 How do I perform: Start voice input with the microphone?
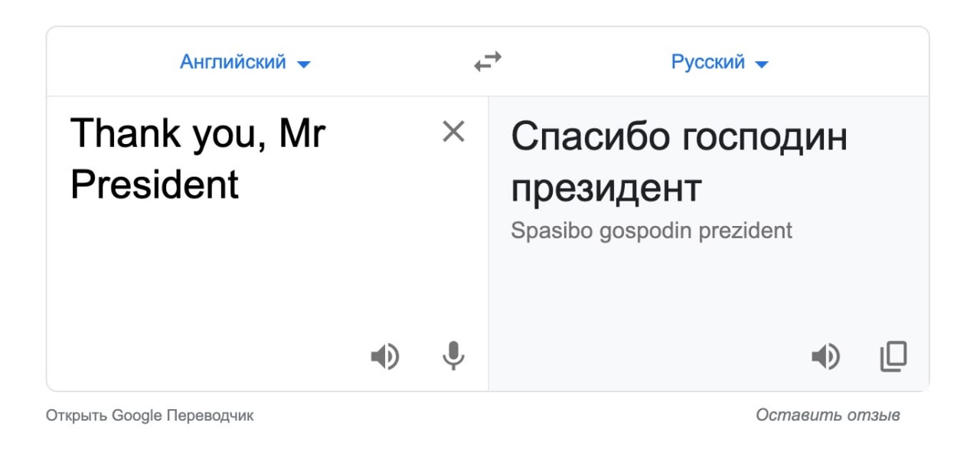pyautogui.click(x=453, y=356)
